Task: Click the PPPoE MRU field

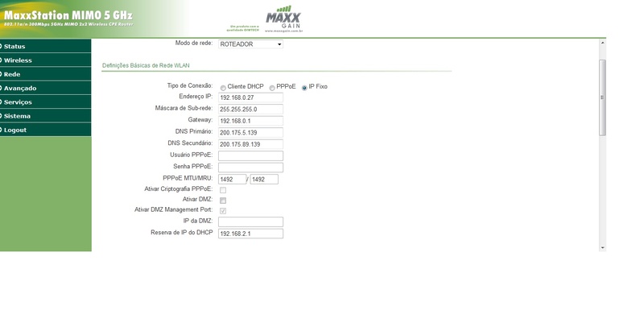Action: 264,179
